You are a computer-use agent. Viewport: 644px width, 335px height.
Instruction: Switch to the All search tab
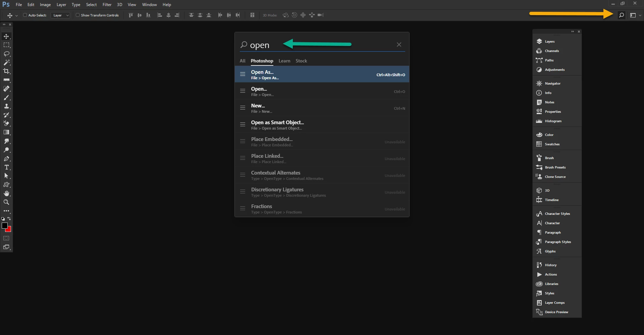coord(243,61)
